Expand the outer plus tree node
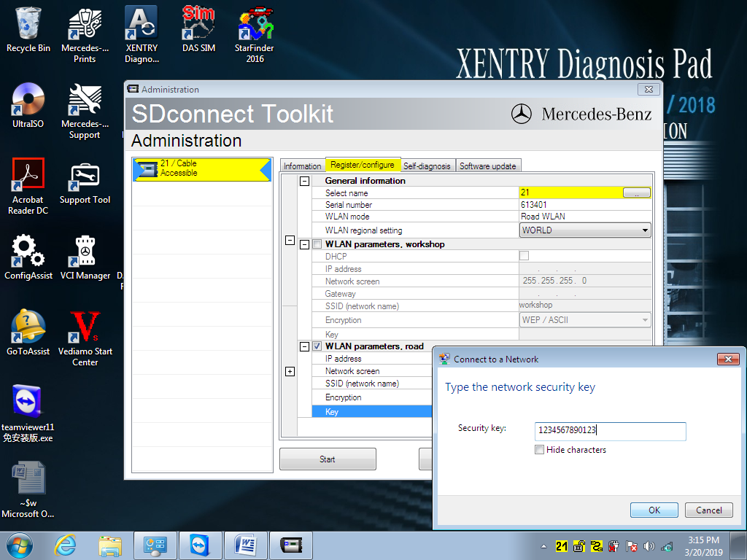 (290, 371)
